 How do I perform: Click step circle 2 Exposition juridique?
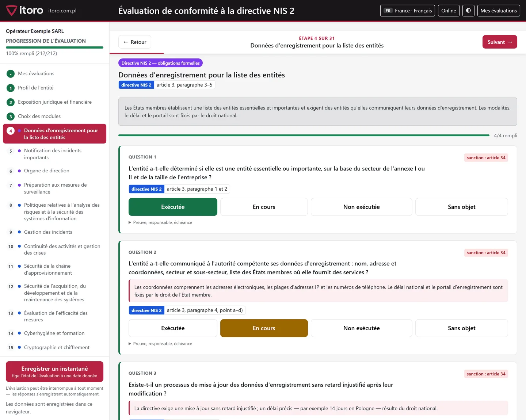point(11,102)
